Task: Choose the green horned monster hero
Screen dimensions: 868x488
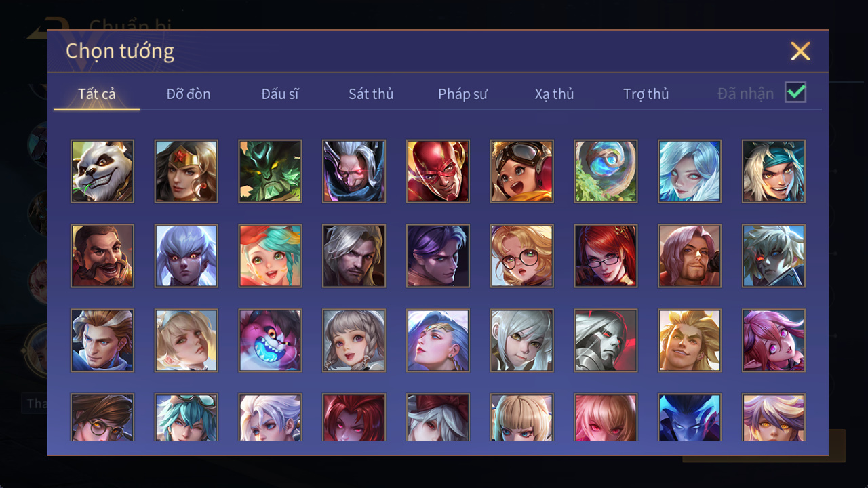Action: [x=271, y=171]
